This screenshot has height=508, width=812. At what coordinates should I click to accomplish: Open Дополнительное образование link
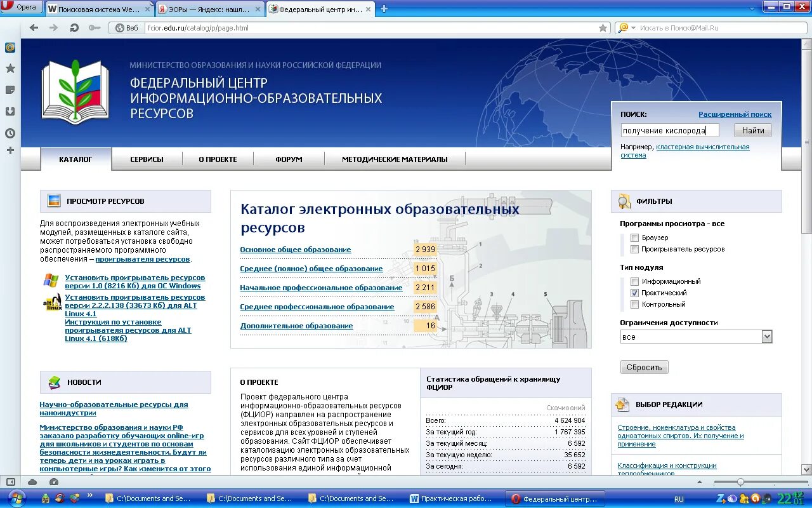(x=296, y=326)
